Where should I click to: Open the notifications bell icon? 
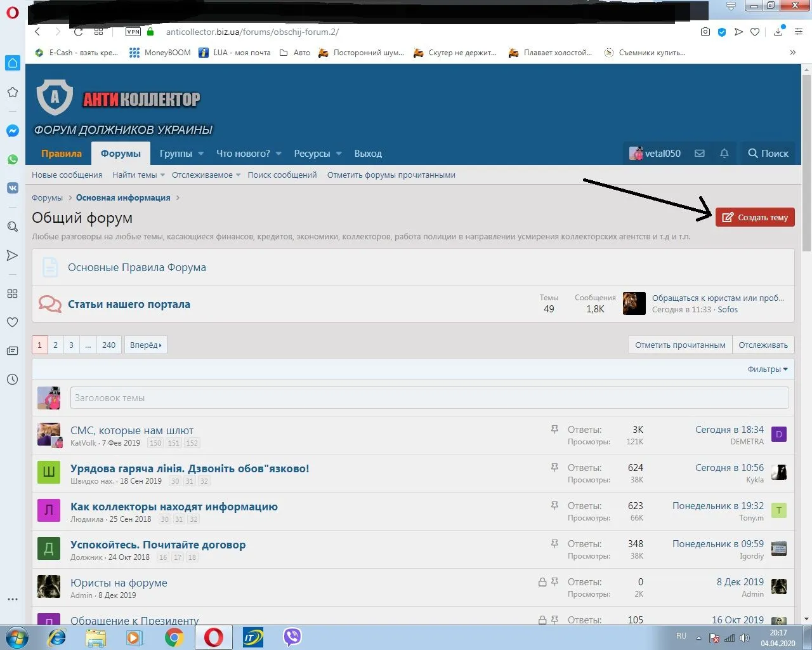coord(724,154)
